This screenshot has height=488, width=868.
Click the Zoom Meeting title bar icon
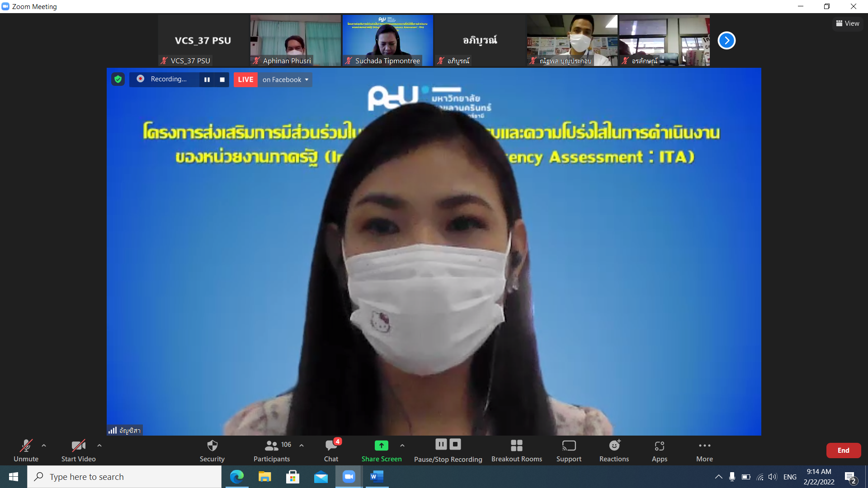coord(5,6)
